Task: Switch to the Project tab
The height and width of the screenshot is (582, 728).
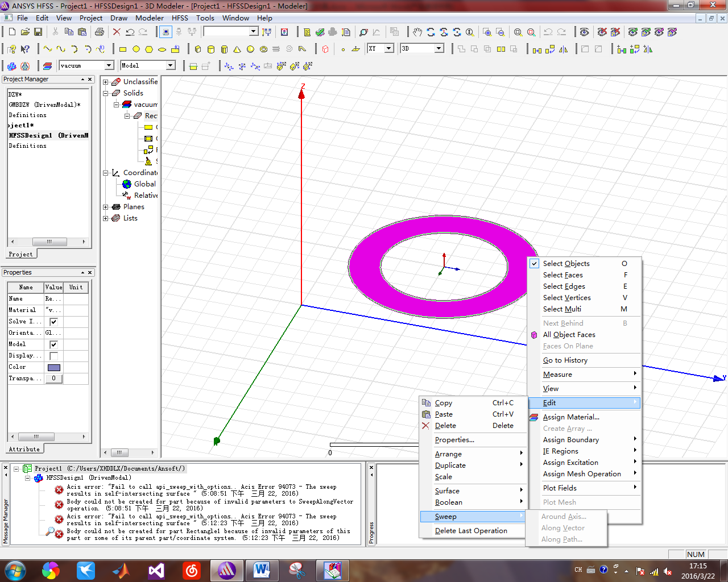Action: pos(21,254)
